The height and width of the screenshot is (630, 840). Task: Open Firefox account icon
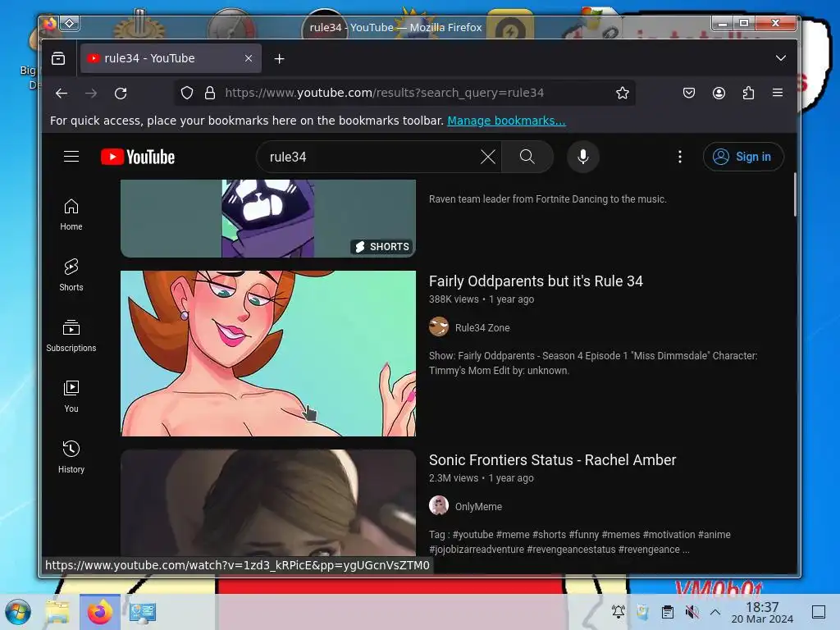pos(719,94)
